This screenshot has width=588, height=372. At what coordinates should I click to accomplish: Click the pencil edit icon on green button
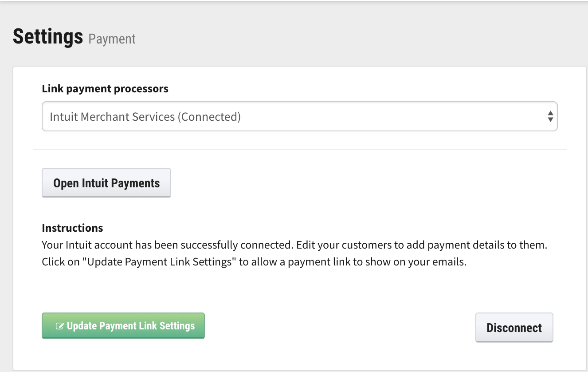pos(60,326)
